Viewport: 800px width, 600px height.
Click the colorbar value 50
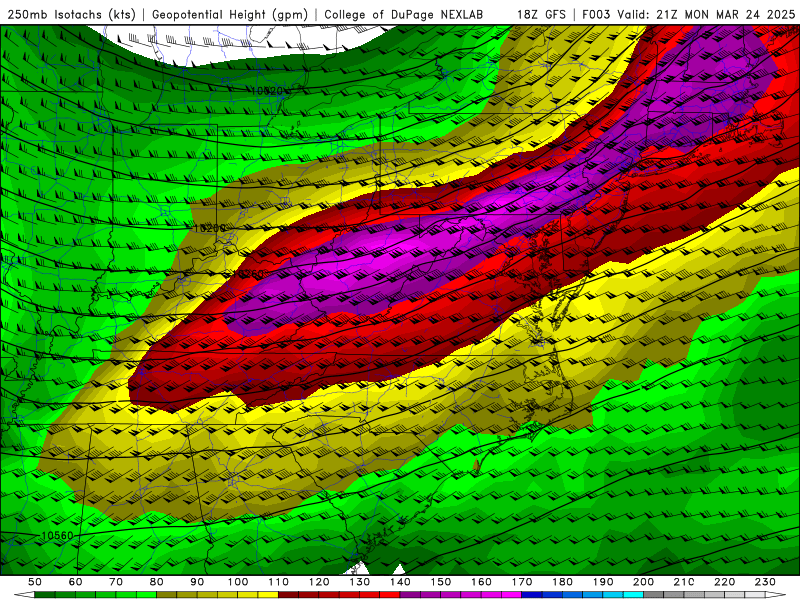click(x=35, y=582)
